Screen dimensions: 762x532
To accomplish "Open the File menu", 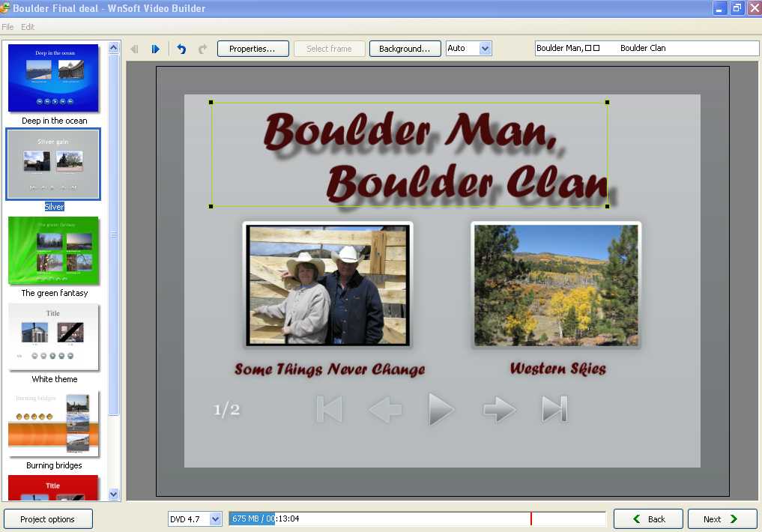I will [x=7, y=27].
